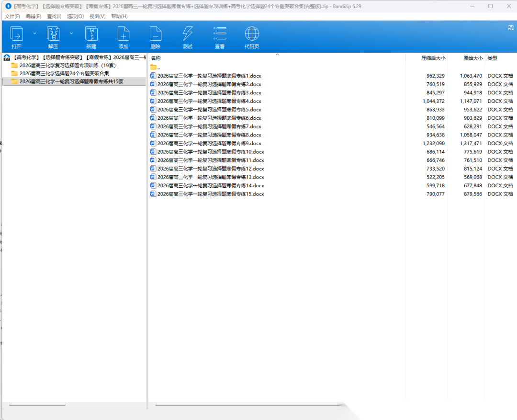Open the 文件(F) menu

12,16
